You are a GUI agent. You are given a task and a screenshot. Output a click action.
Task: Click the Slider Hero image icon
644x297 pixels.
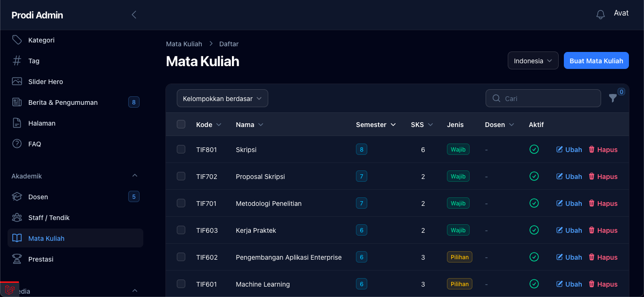(17, 82)
